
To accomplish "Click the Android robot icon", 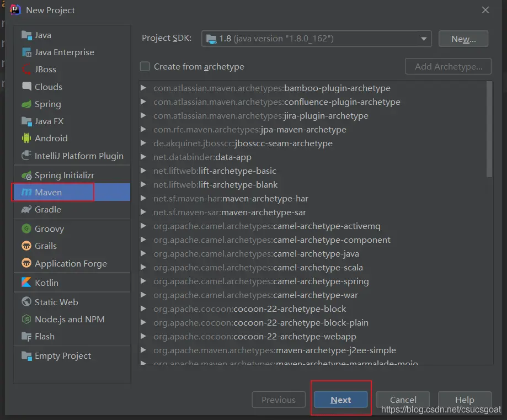I will (26, 138).
